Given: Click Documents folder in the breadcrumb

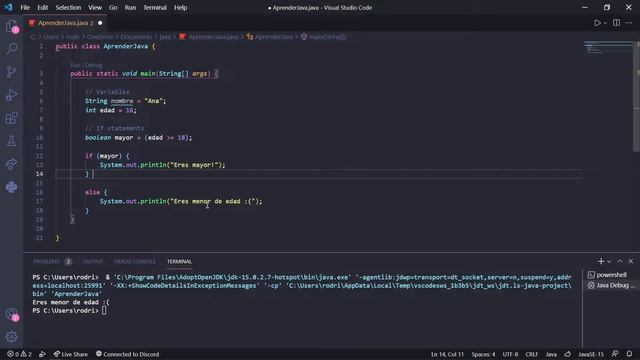Looking at the screenshot, I should click(136, 37).
